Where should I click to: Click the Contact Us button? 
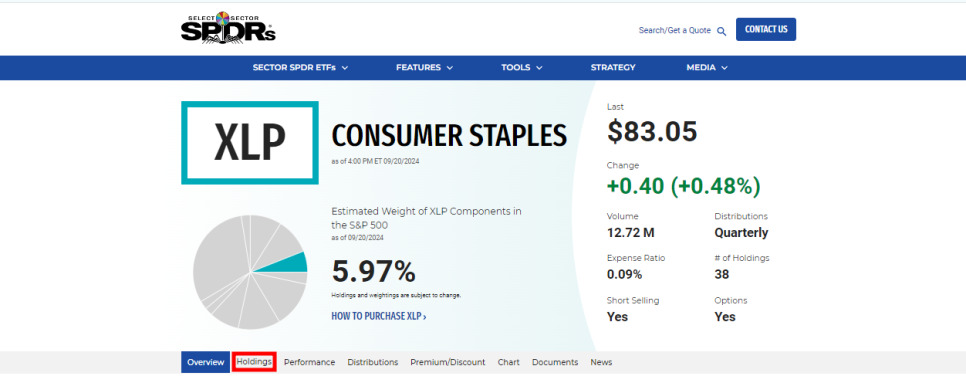point(766,29)
